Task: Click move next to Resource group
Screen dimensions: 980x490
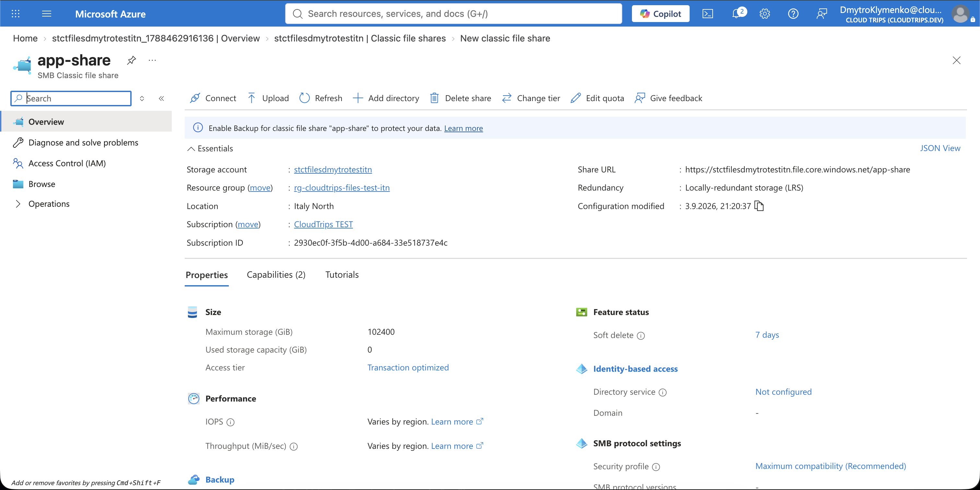Action: click(x=260, y=188)
